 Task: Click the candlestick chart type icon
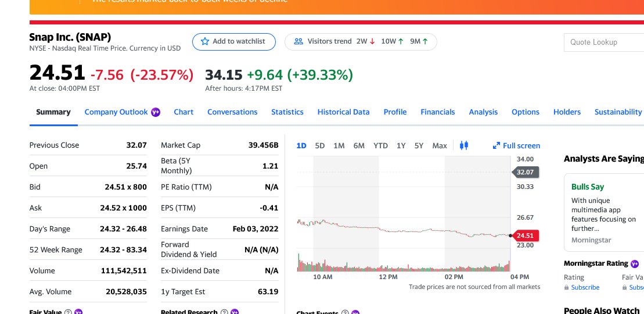coord(464,145)
